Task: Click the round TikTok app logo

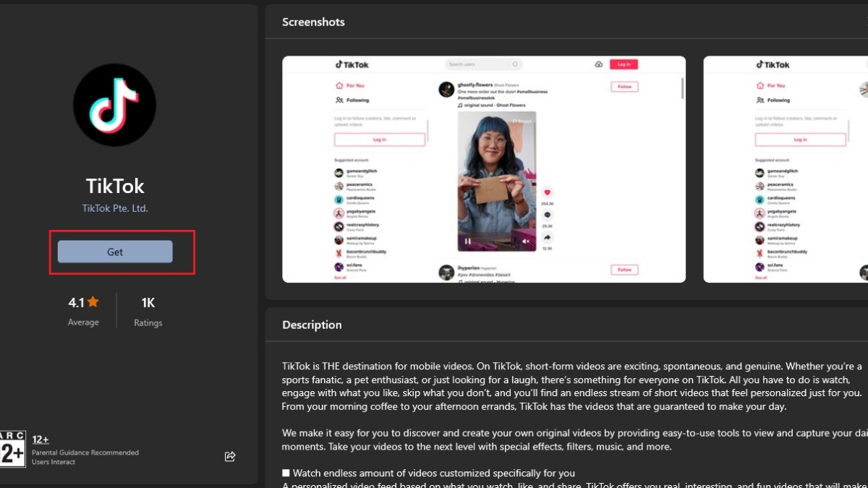Action: point(115,105)
